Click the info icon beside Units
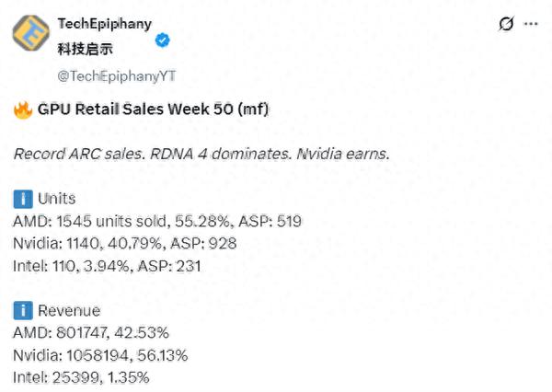This screenshot has height=392, width=552. coord(22,199)
